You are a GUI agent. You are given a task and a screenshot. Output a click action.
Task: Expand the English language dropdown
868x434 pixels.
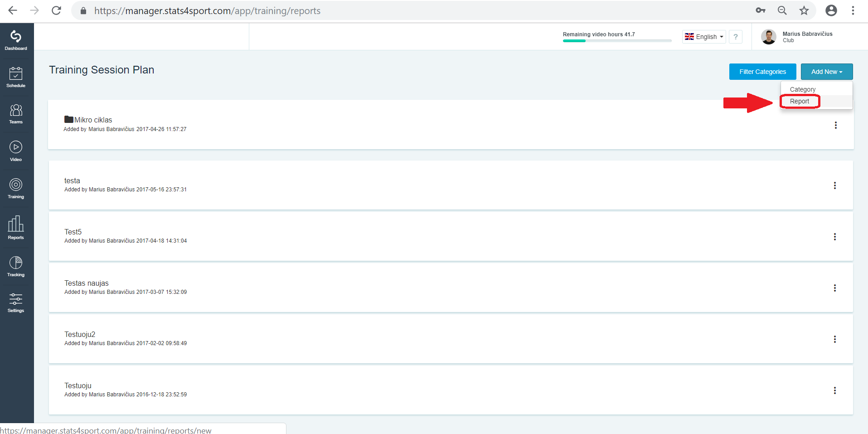pyautogui.click(x=704, y=37)
